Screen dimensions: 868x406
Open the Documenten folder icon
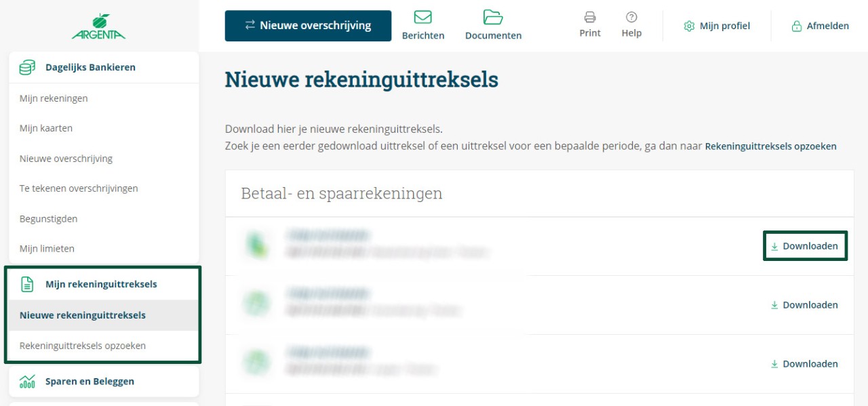(x=493, y=17)
